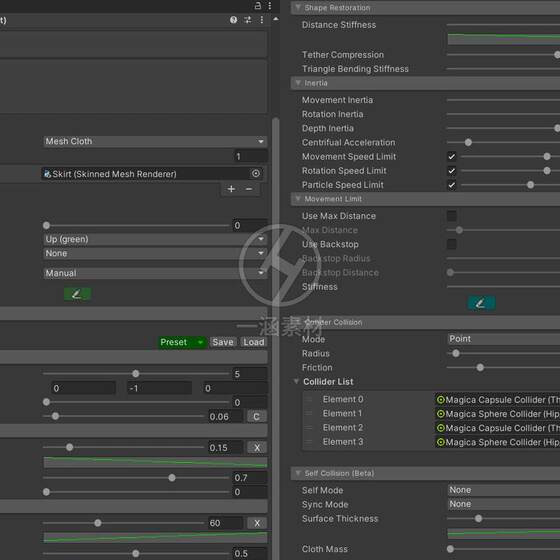
Task: Enable the Use Max Distance checkbox
Action: click(451, 216)
